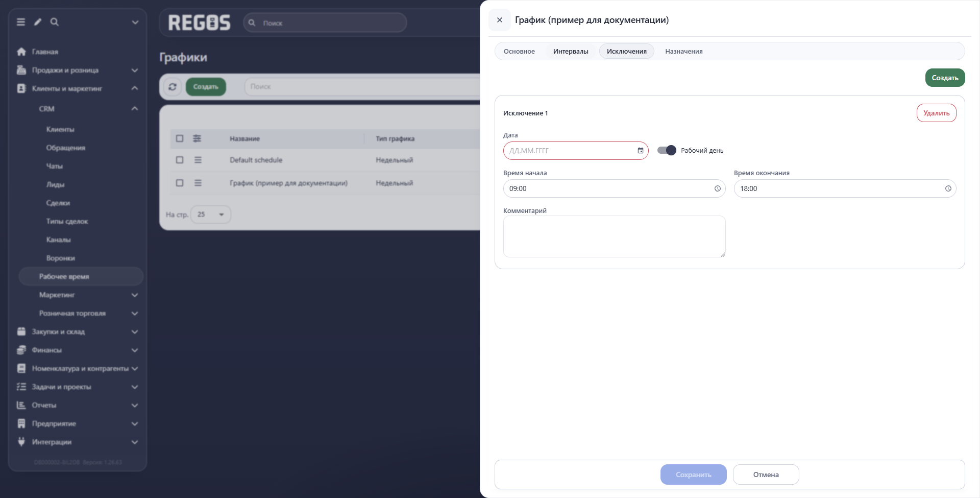Image resolution: width=980 pixels, height=498 pixels.
Task: Click the column settings sliders icon
Action: pos(197,138)
